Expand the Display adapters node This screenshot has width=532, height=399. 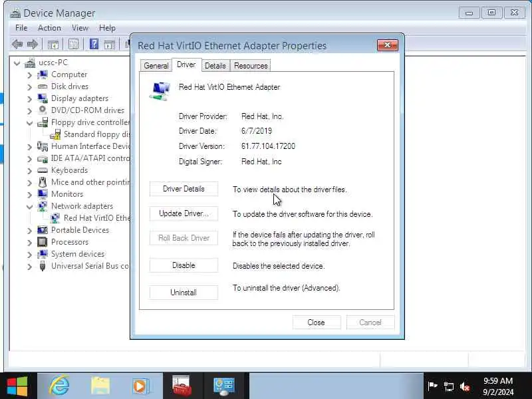click(x=29, y=98)
